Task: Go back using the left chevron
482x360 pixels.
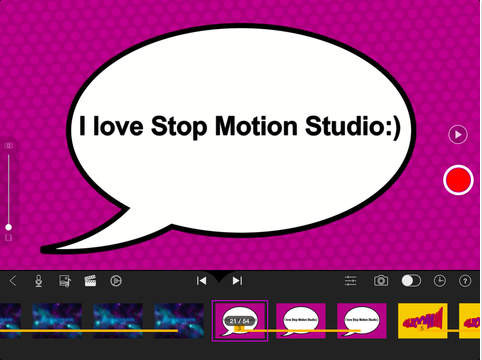Action: [x=13, y=281]
